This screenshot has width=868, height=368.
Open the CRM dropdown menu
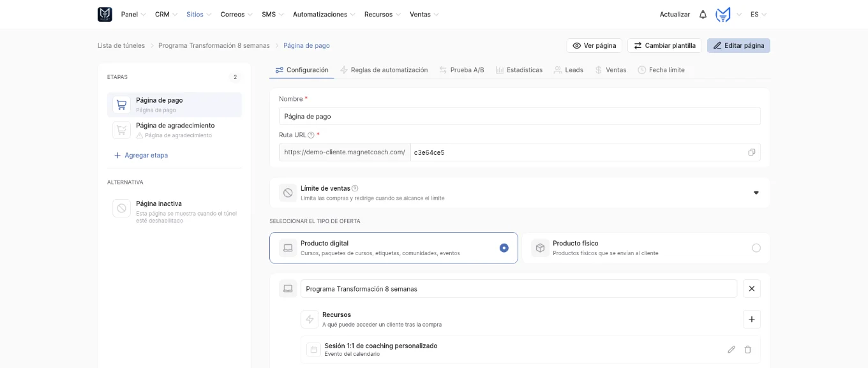click(x=167, y=14)
